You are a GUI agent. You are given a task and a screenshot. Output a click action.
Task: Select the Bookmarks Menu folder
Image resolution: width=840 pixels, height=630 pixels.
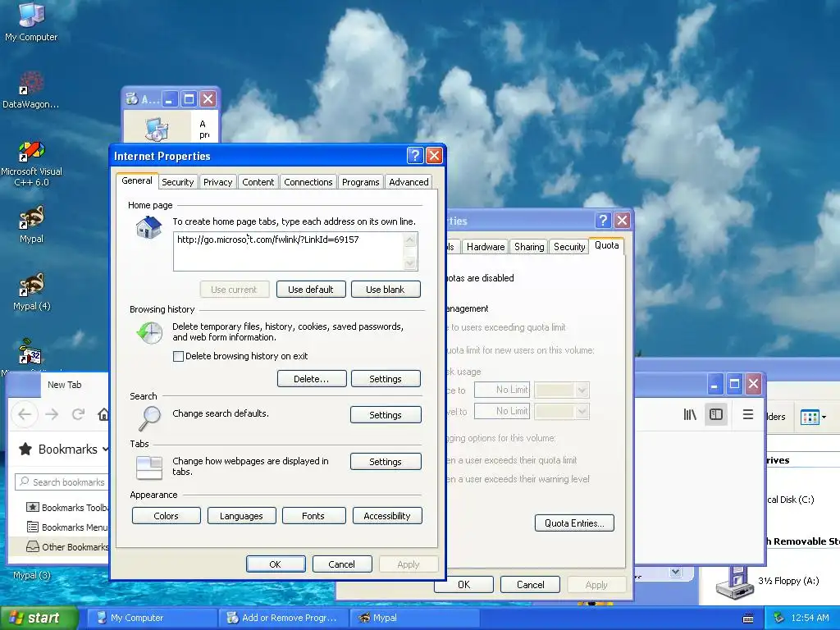click(67, 527)
